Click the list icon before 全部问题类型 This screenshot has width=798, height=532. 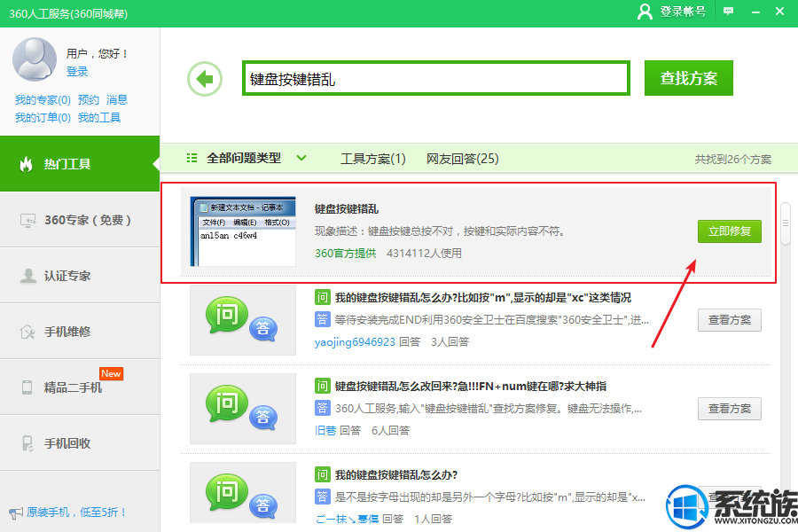[x=192, y=159]
